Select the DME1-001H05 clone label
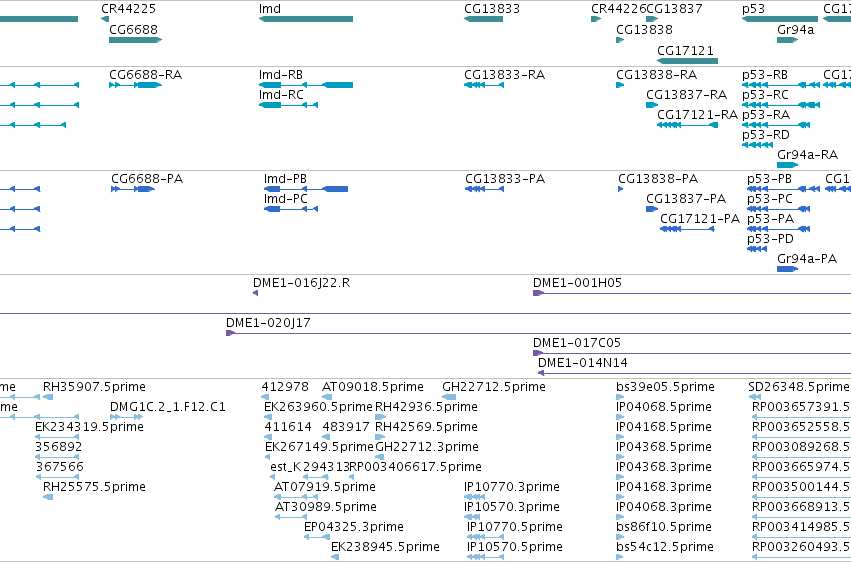Screen dimensions: 851x562 [577, 283]
